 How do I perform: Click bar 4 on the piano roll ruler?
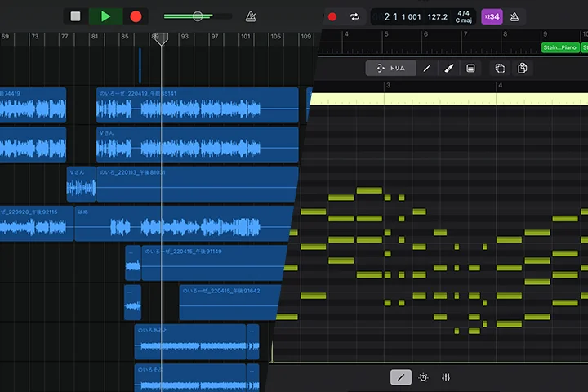[x=500, y=86]
